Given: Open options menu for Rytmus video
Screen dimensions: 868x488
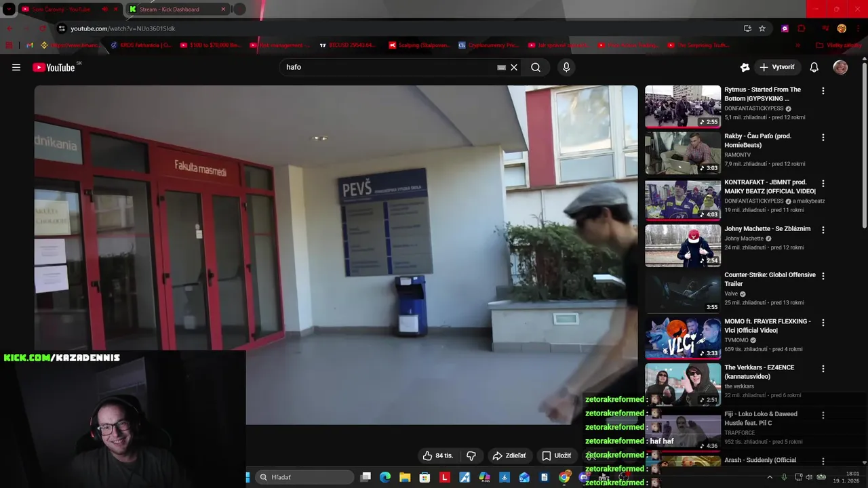Looking at the screenshot, I should pos(823,91).
